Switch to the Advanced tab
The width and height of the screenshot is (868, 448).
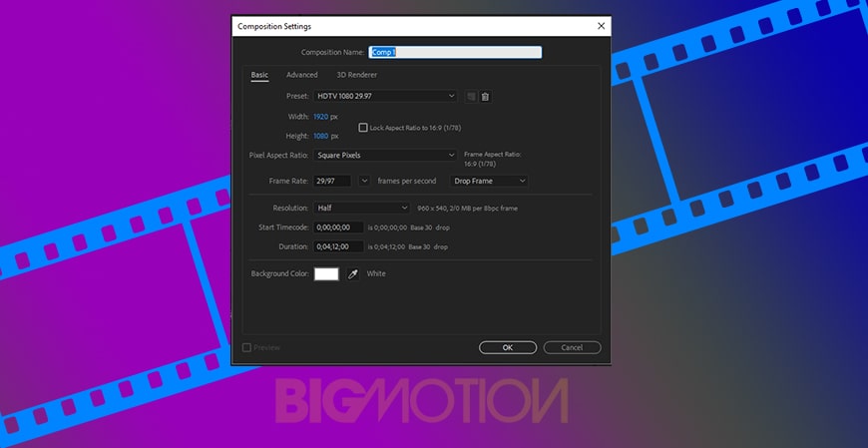pos(301,75)
